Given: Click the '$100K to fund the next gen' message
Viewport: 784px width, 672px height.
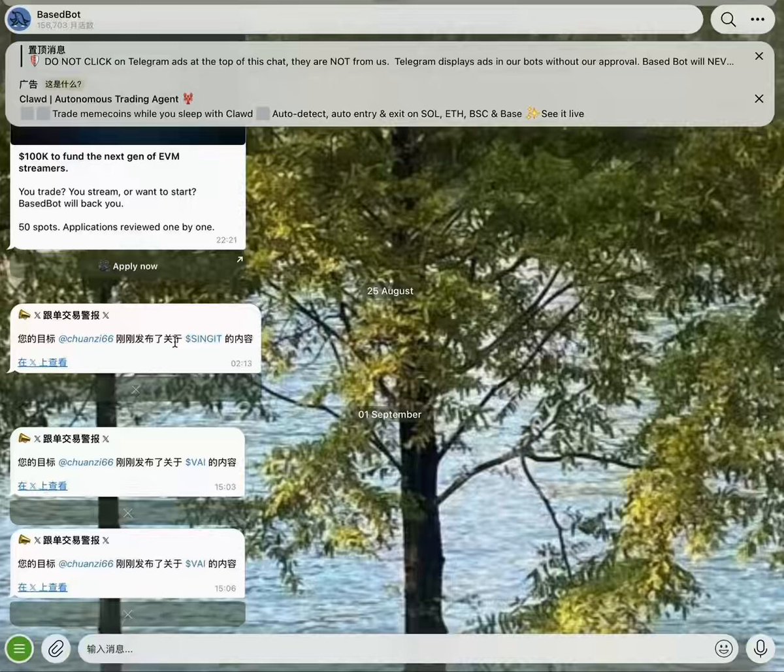Looking at the screenshot, I should (x=99, y=162).
